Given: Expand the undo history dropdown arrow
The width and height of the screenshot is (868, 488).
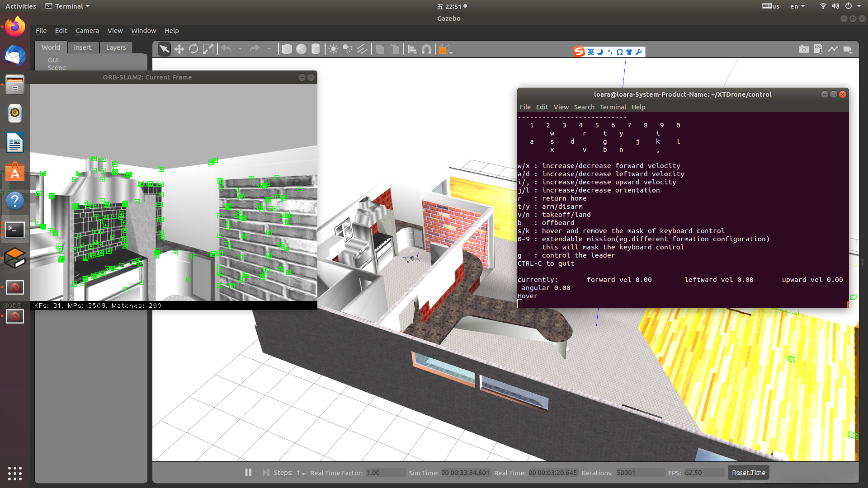Looking at the screenshot, I should tap(240, 49).
